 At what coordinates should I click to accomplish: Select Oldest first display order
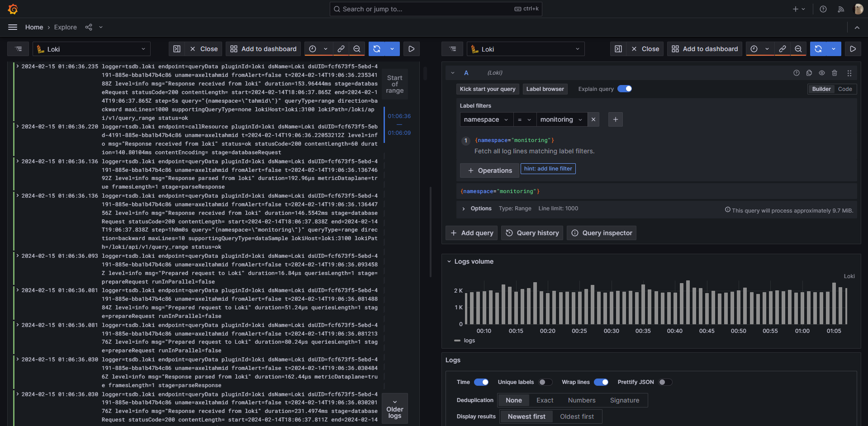[577, 417]
